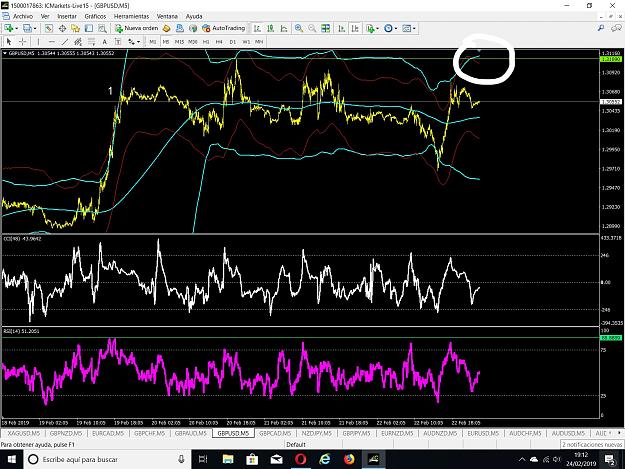Open the Archivo menu
The image size is (625, 469).
click(x=23, y=16)
